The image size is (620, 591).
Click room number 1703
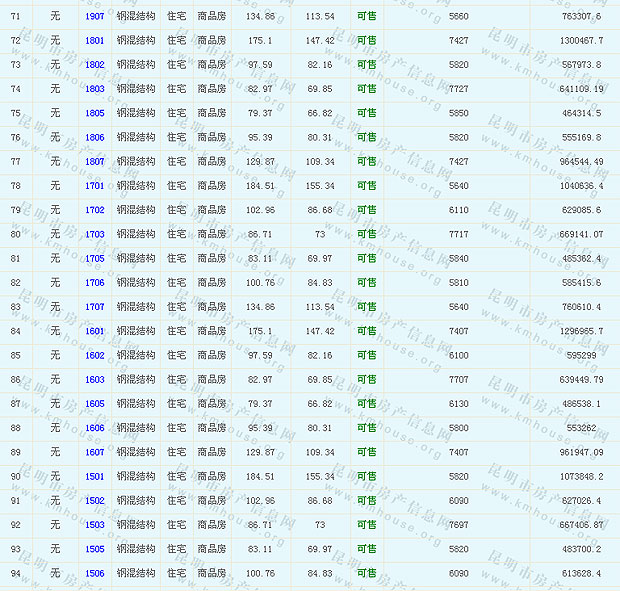95,234
